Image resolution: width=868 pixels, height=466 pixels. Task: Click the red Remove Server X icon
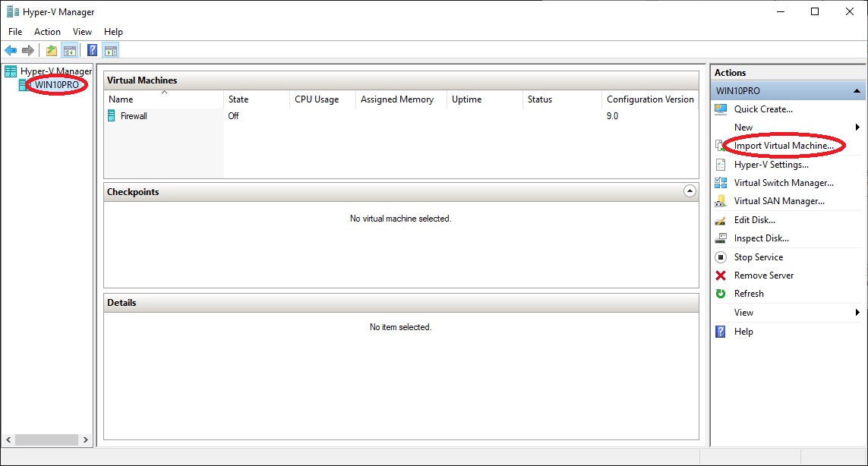[x=721, y=276]
